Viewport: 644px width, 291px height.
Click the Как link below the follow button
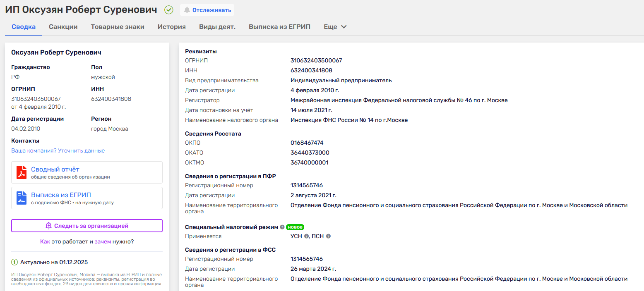[45, 241]
